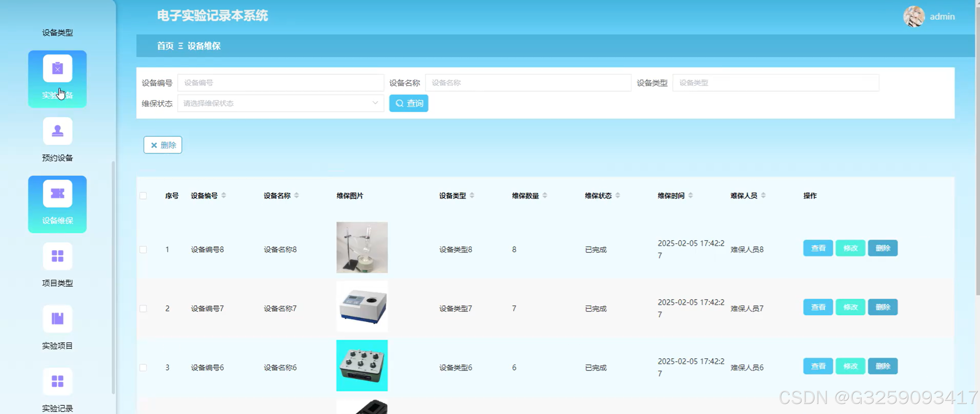Check the select-all checkbox in table header
This screenshot has width=980, height=414.
tap(143, 195)
